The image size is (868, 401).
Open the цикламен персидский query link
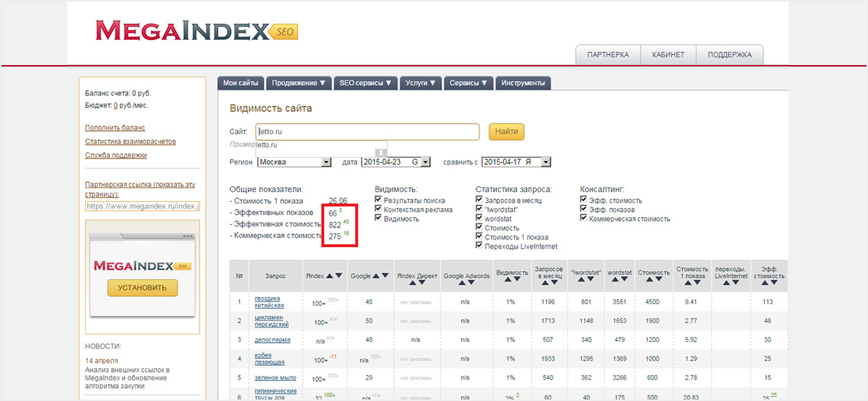(x=271, y=321)
